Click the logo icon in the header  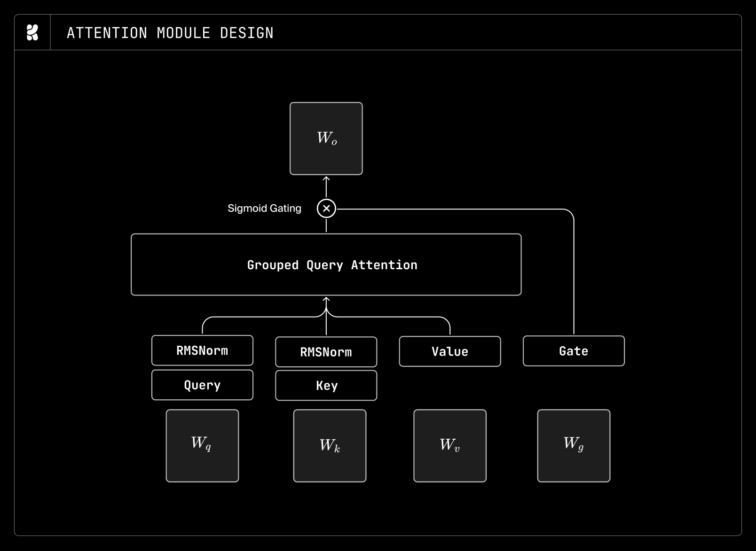click(x=32, y=32)
